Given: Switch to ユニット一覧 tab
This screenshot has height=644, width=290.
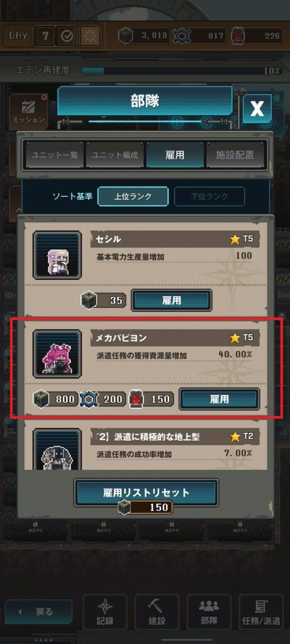Looking at the screenshot, I should 53,155.
